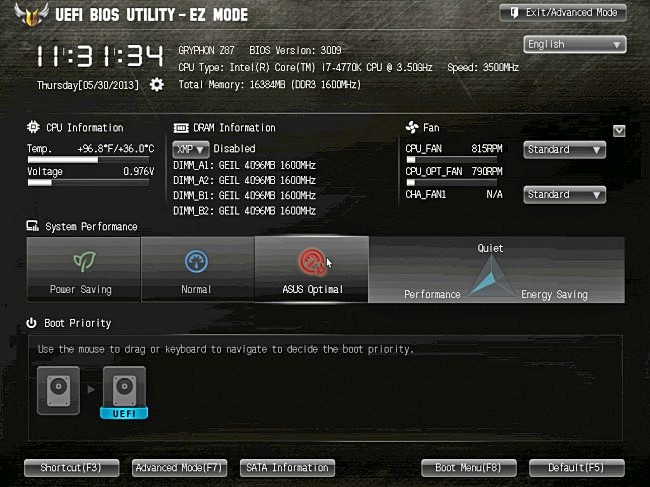Click the date and time settings gear

157,85
